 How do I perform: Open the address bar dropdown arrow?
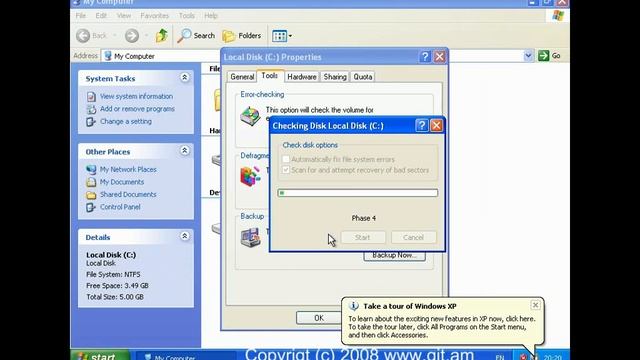528,56
